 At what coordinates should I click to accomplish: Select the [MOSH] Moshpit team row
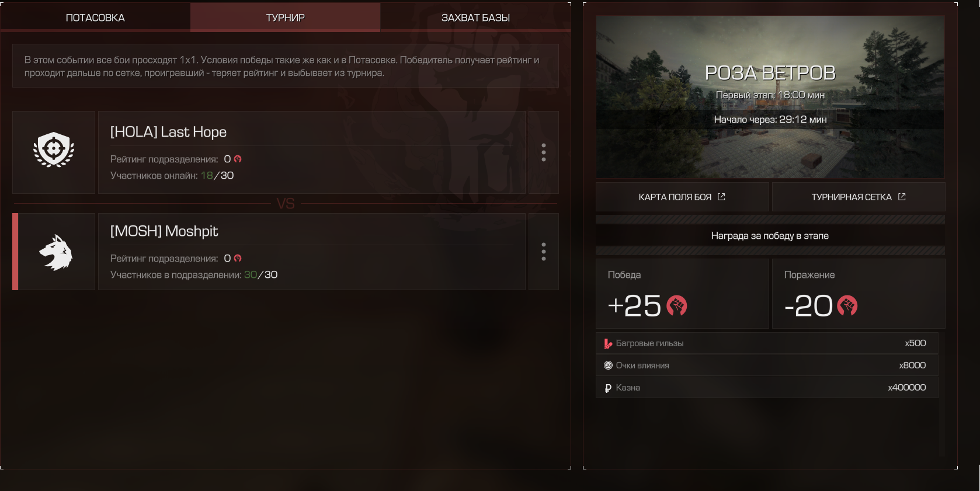coord(312,252)
